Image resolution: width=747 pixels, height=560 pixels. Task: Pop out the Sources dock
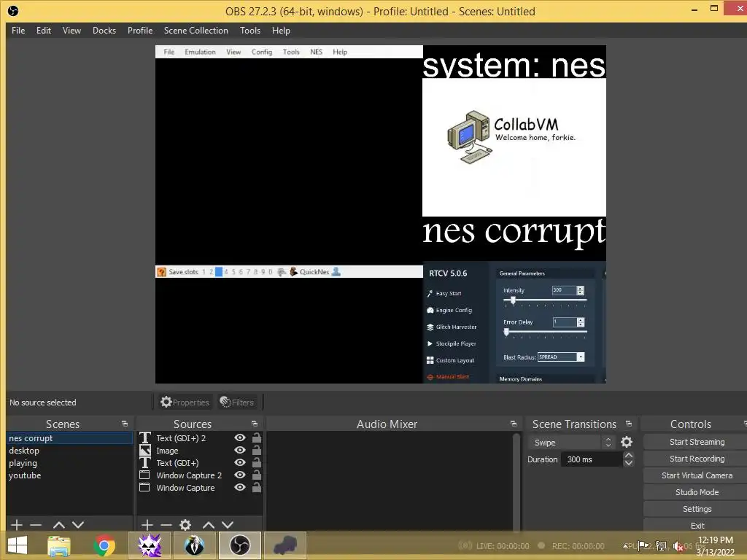255,424
